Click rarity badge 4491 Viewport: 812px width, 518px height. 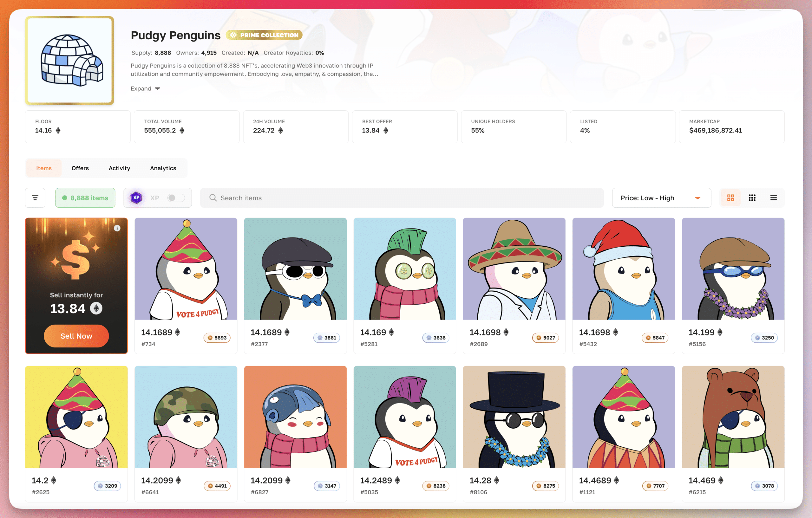(x=217, y=486)
